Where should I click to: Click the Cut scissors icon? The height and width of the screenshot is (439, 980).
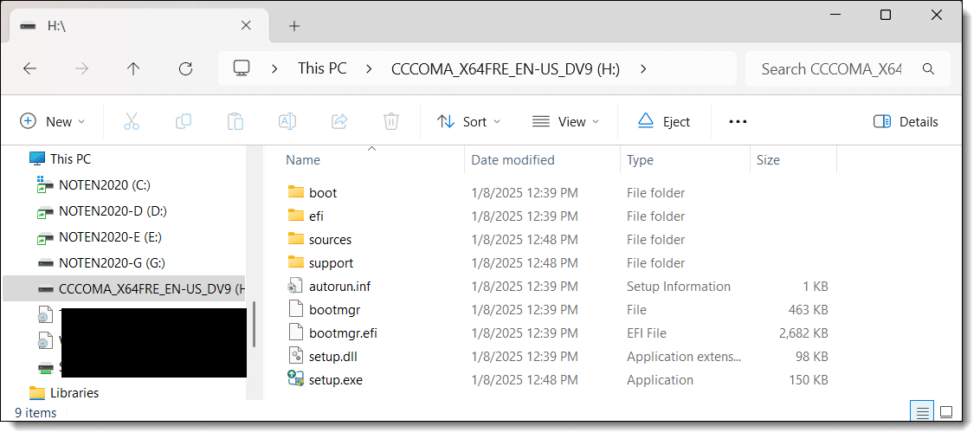pyautogui.click(x=132, y=121)
